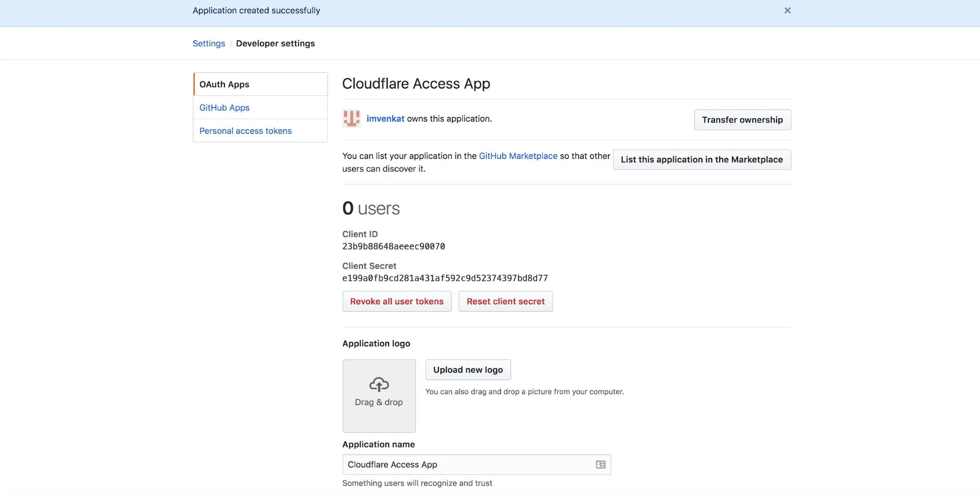
Task: Reset the client secret
Action: pyautogui.click(x=505, y=301)
